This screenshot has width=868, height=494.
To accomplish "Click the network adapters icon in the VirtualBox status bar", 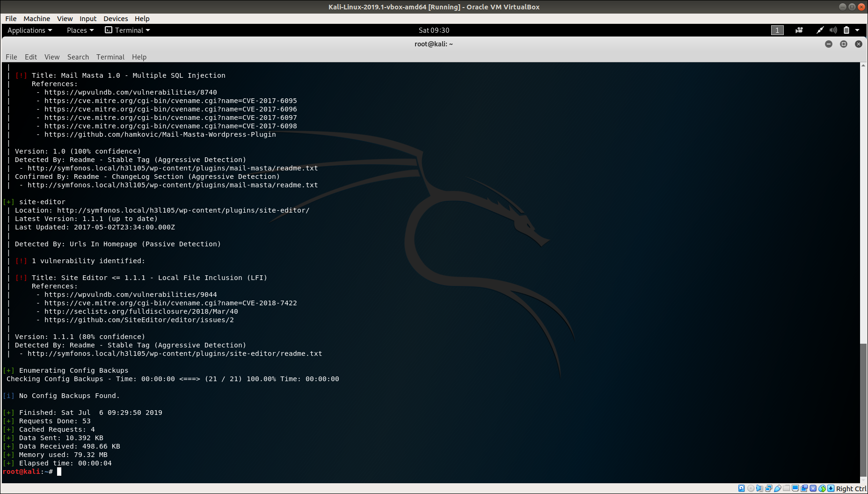I will pos(768,488).
